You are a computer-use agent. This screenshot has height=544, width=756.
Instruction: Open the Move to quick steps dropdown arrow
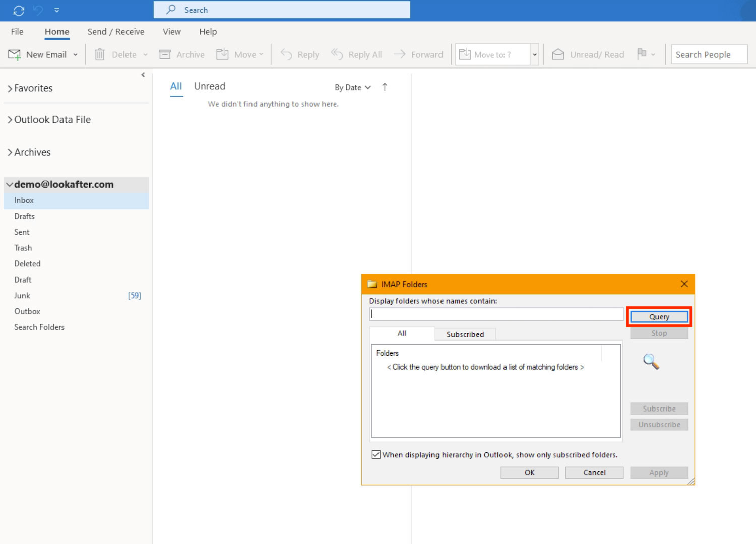pos(535,55)
